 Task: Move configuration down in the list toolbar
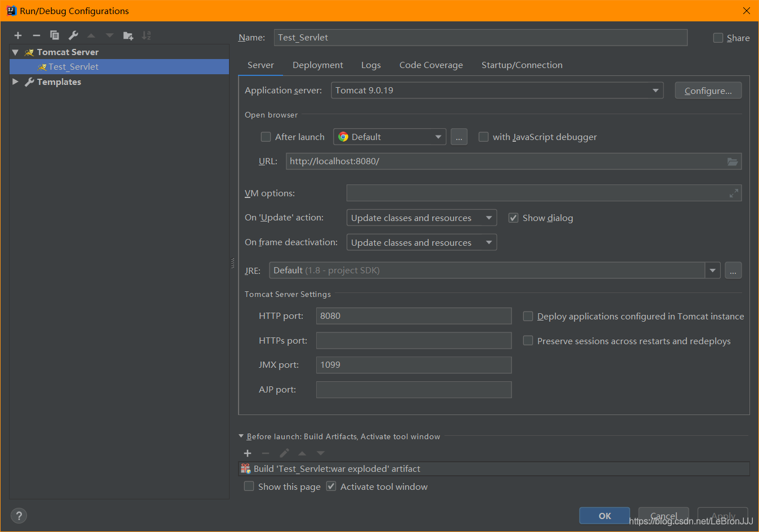pos(110,35)
